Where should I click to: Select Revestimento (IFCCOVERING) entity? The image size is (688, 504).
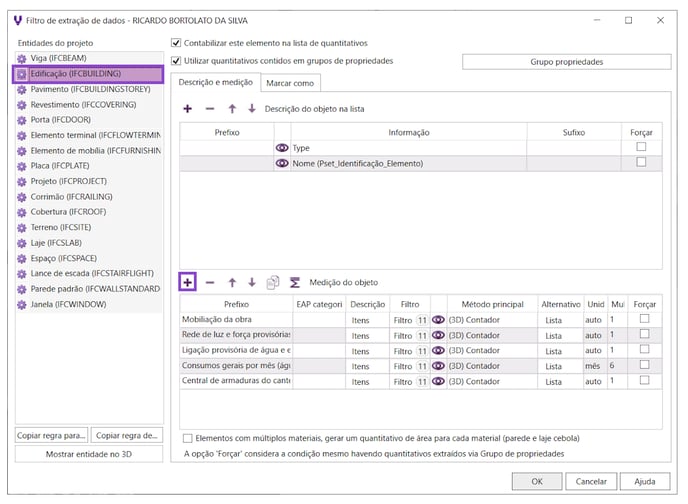coord(89,104)
